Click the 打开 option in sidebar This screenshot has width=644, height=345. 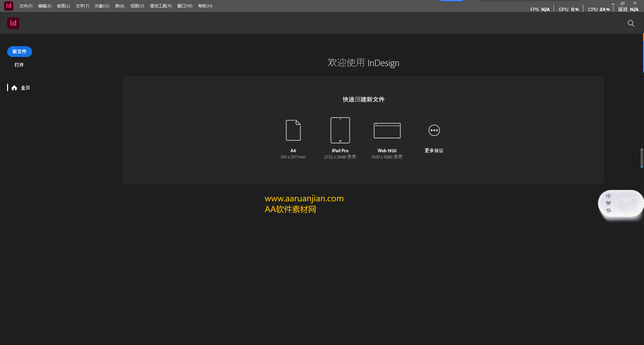click(19, 65)
